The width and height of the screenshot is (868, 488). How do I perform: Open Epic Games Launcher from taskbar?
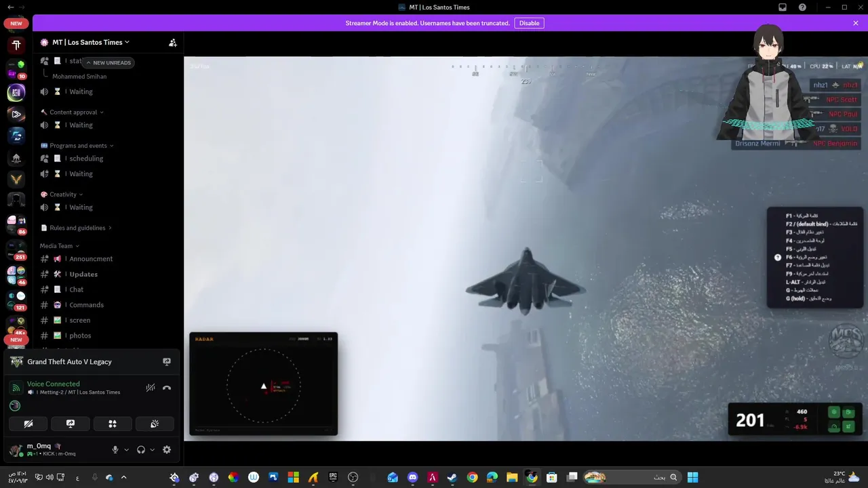point(333,477)
